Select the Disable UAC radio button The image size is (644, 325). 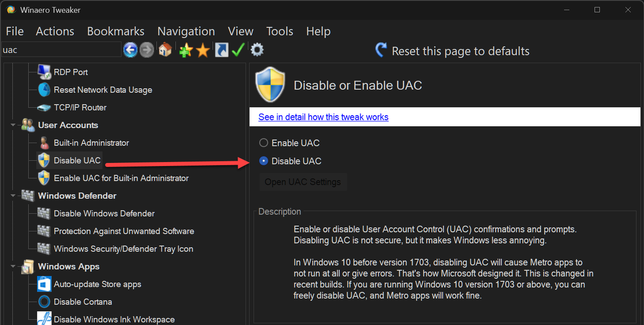[x=263, y=161]
